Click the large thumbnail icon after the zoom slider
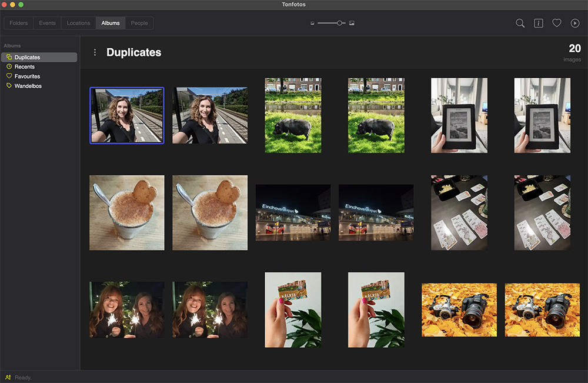Image resolution: width=588 pixels, height=383 pixels. pos(352,22)
